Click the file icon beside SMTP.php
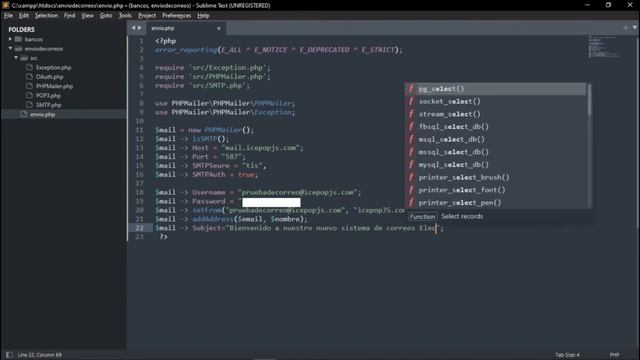Image resolution: width=640 pixels, height=360 pixels. (29, 104)
